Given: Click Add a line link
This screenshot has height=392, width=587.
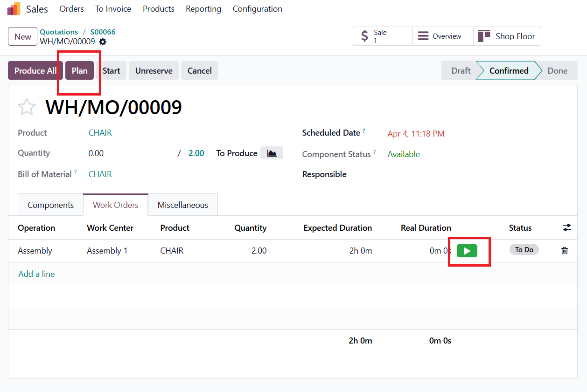Looking at the screenshot, I should click(36, 274).
